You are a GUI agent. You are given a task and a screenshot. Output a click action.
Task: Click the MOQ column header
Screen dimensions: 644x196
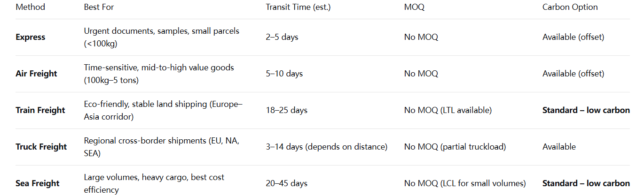click(x=414, y=7)
